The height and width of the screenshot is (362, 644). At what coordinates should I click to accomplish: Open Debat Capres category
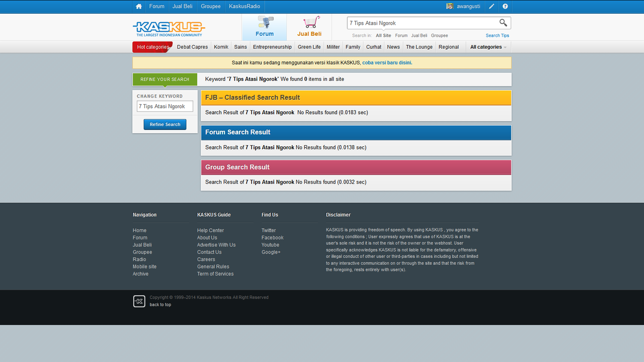tap(192, 47)
